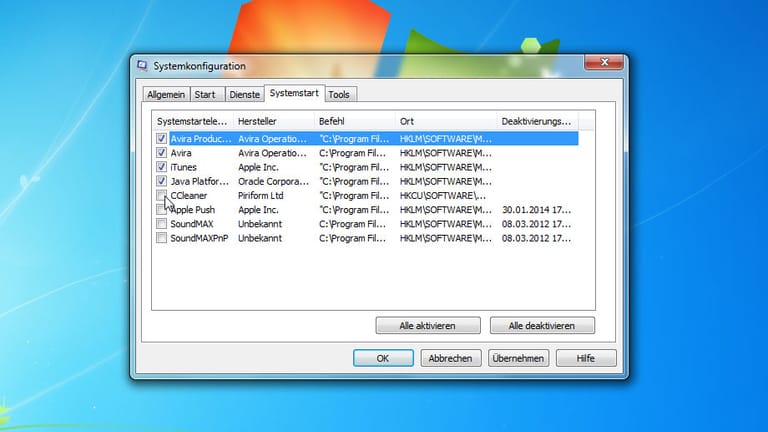The width and height of the screenshot is (768, 432).
Task: Go to the Dienste tab
Action: 244,95
